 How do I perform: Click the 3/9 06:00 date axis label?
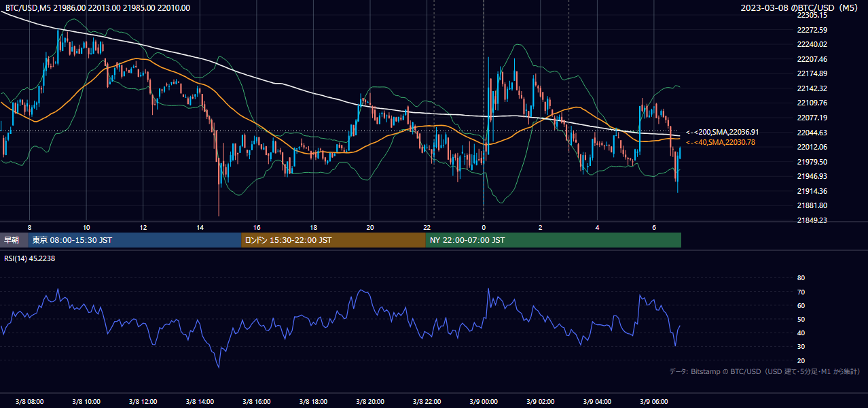pos(654,401)
